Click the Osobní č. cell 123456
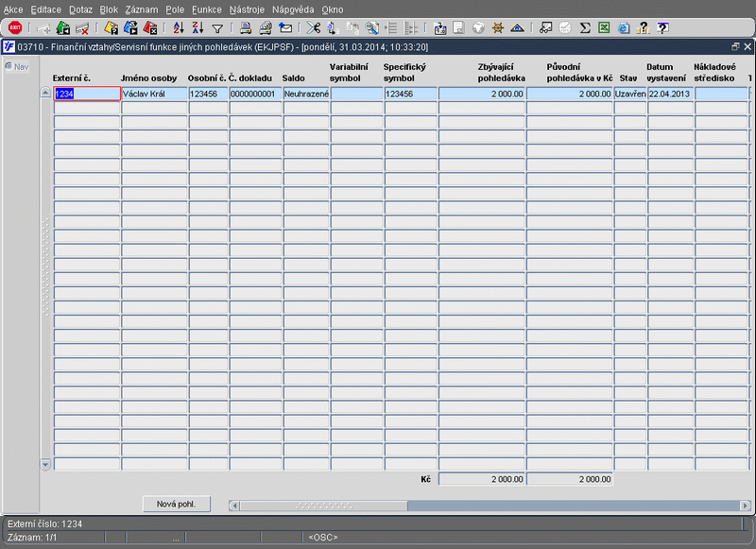The height and width of the screenshot is (549, 756). 208,94
